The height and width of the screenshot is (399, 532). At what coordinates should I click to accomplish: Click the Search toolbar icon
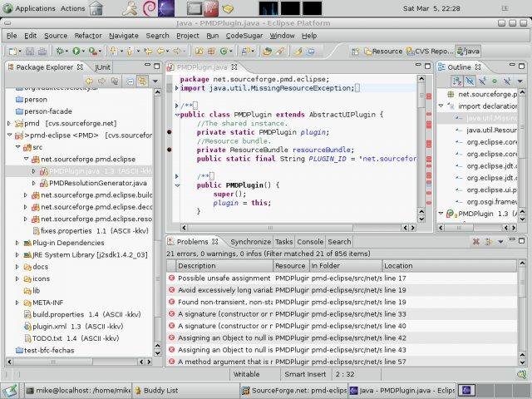(280, 52)
